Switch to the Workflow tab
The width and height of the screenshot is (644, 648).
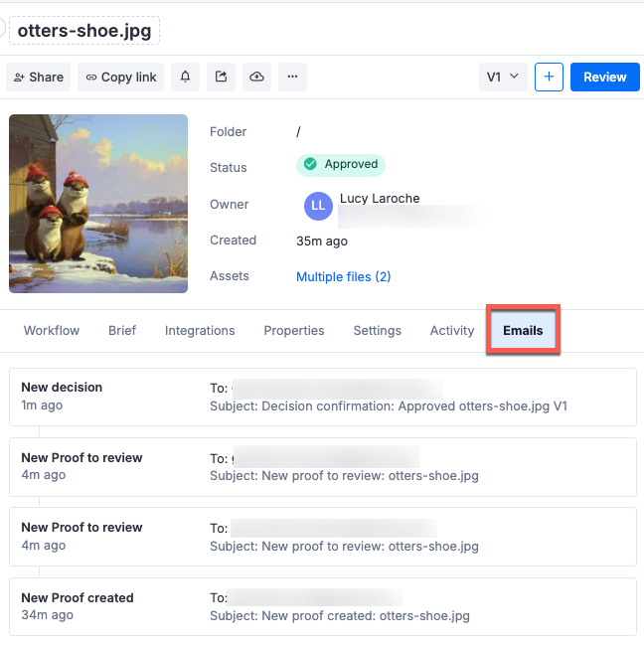point(52,331)
